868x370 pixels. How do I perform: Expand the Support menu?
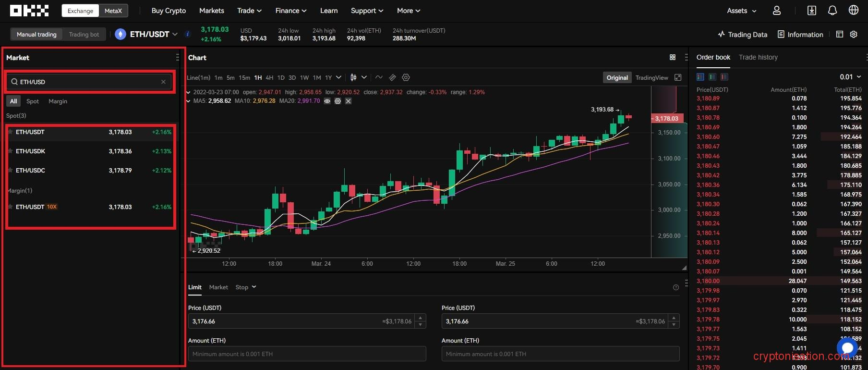click(x=367, y=11)
